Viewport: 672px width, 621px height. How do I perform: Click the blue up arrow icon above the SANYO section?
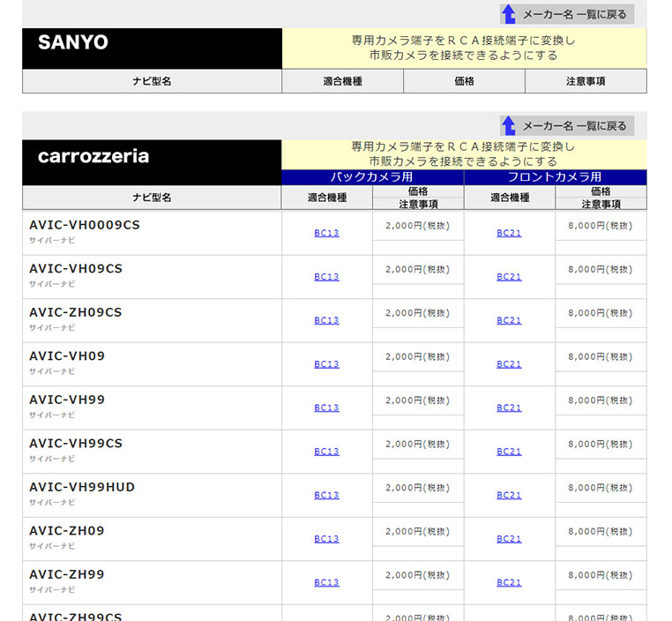[x=509, y=14]
